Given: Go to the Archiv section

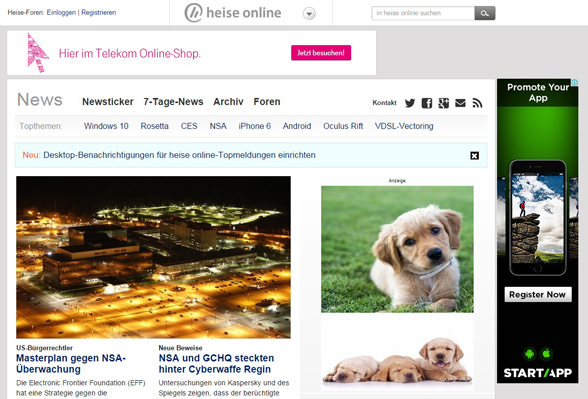Looking at the screenshot, I should point(228,102).
